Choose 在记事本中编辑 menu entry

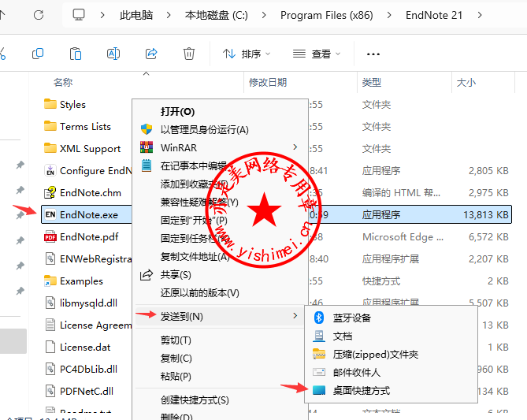point(194,165)
